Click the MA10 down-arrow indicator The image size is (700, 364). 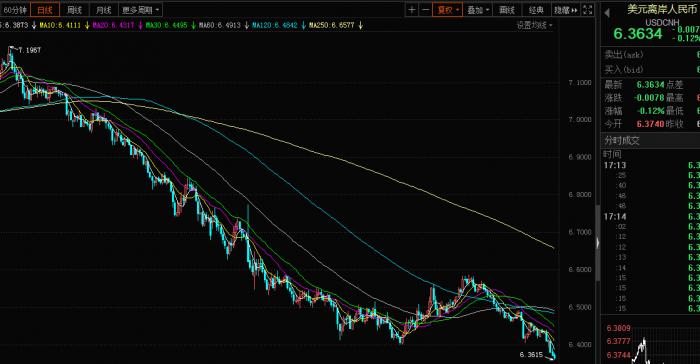point(87,25)
